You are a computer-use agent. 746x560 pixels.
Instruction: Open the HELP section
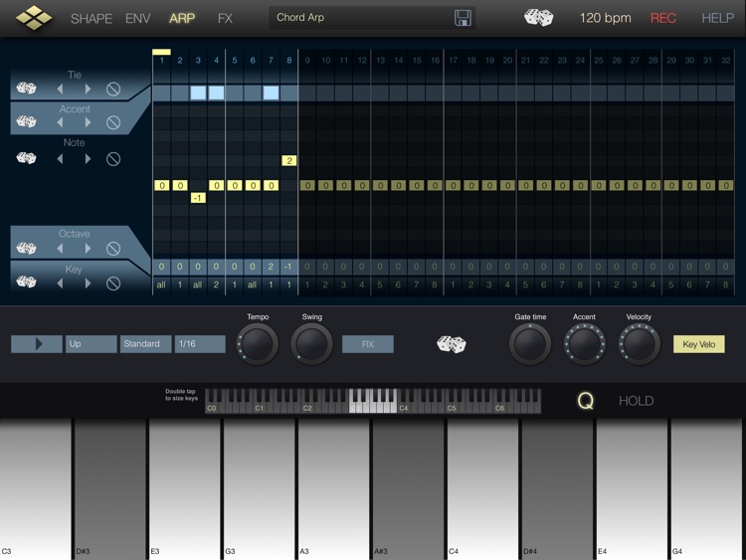tap(718, 18)
